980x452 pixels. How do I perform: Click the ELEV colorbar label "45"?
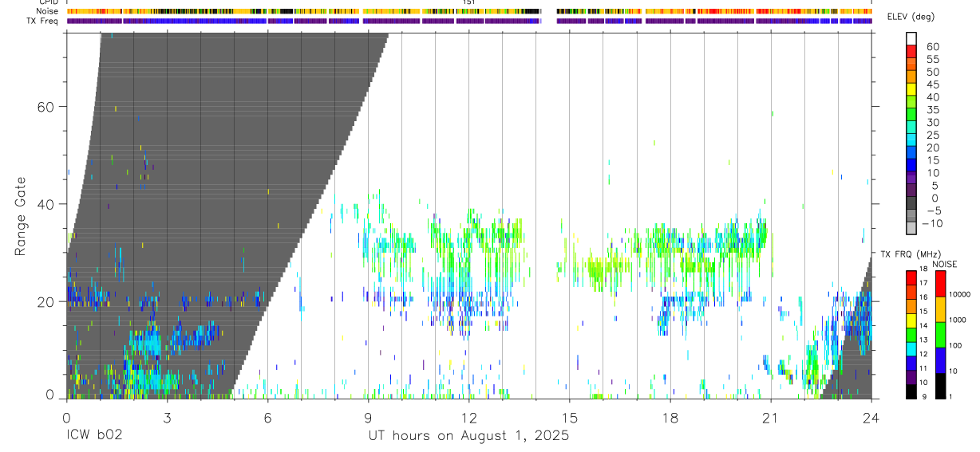point(933,85)
